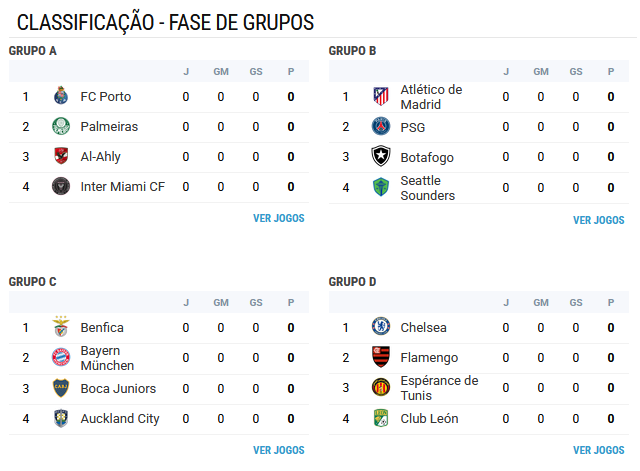This screenshot has height=471, width=640.
Task: Open Grupo A's Ver Jogos link
Action: coord(279,218)
